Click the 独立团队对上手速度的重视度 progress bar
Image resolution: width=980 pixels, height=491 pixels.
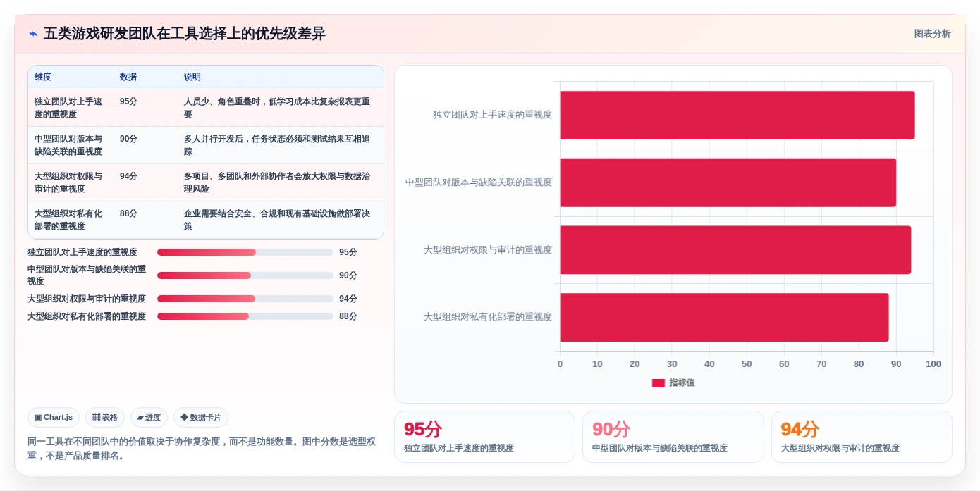point(245,252)
